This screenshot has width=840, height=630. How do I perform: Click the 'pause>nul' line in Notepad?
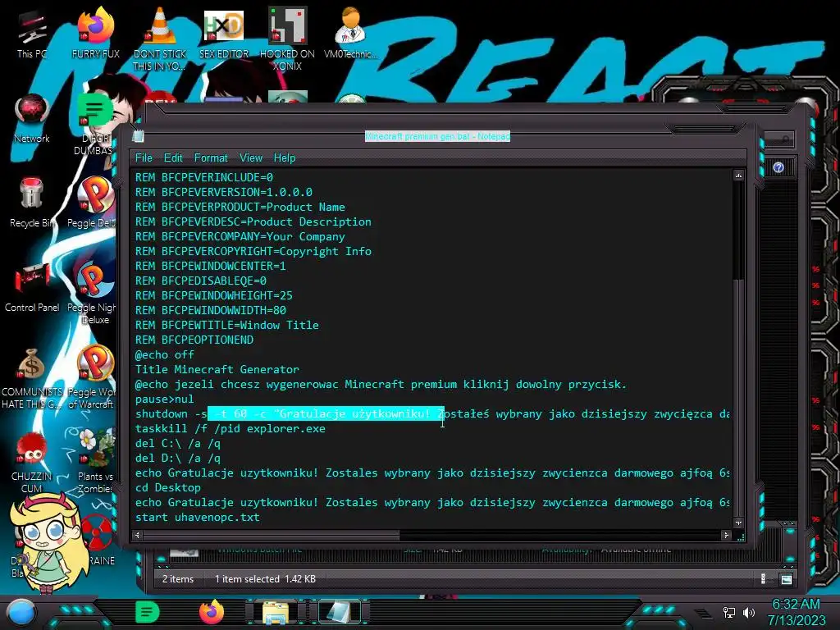pyautogui.click(x=164, y=399)
